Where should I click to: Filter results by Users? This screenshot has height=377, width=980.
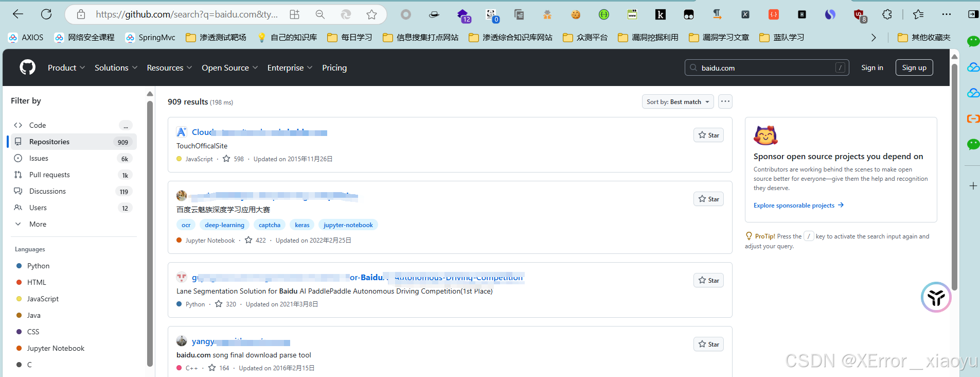74,208
